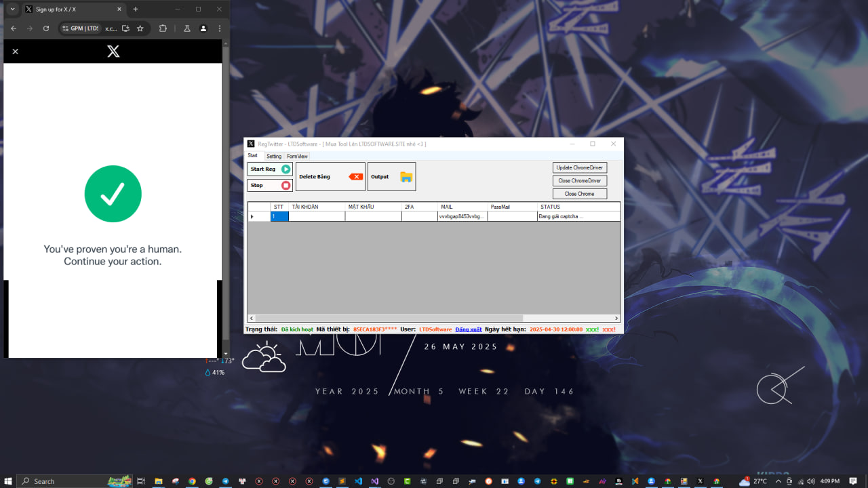
Task: Click the grid's horizontal scrollbar right arrow
Action: coord(616,318)
